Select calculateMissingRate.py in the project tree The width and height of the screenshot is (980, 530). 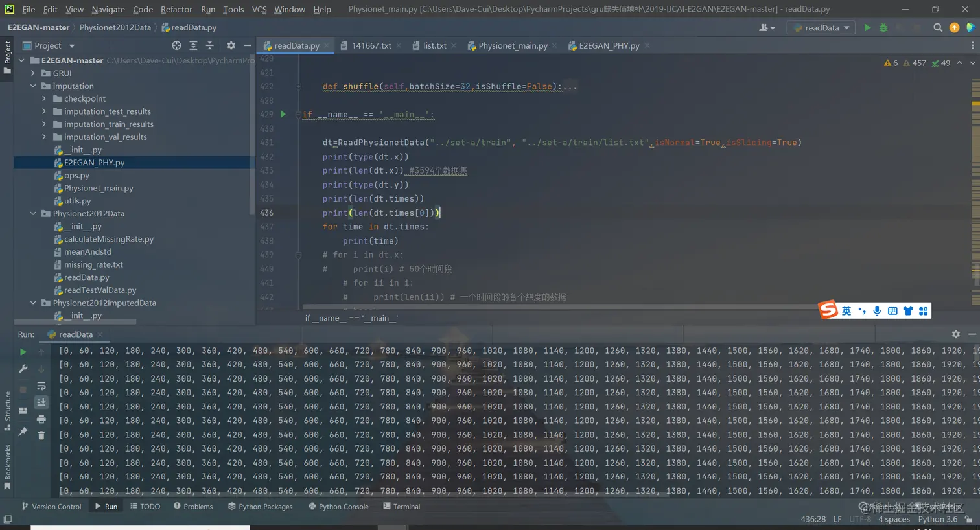[x=108, y=239]
